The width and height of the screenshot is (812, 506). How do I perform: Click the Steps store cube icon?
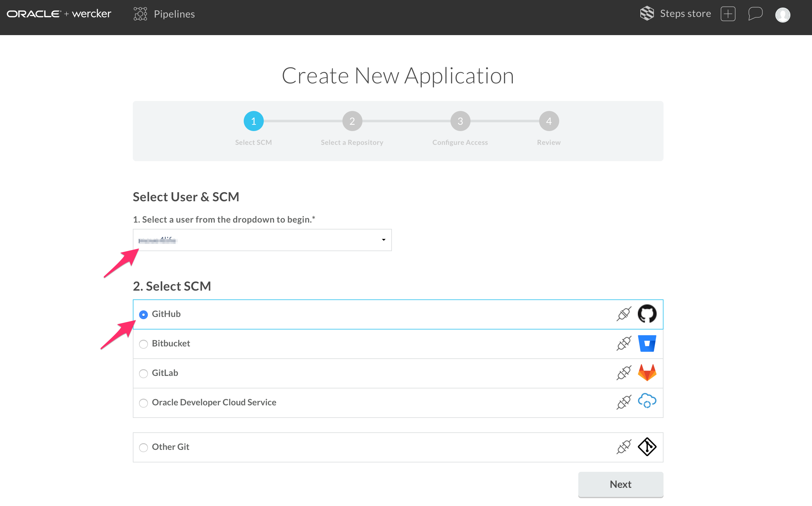coord(647,13)
